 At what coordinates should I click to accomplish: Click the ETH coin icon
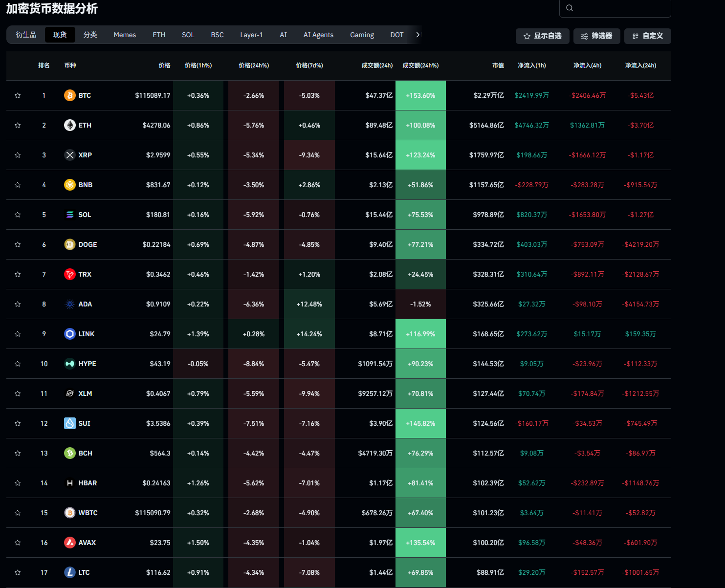(x=70, y=125)
